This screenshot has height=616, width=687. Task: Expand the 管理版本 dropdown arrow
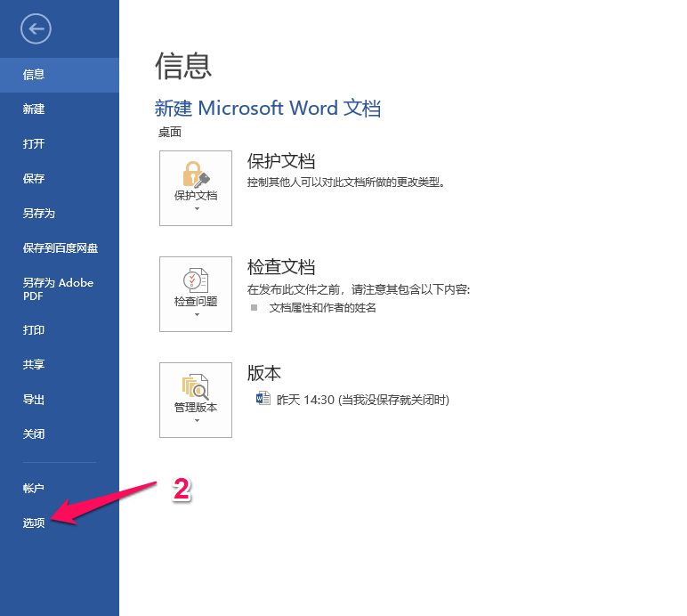coord(197,420)
